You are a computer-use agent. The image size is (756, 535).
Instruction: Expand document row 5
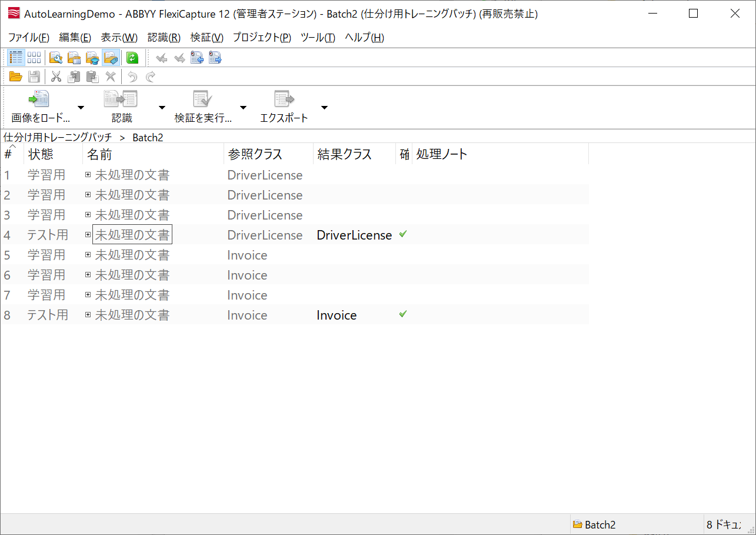coord(88,255)
